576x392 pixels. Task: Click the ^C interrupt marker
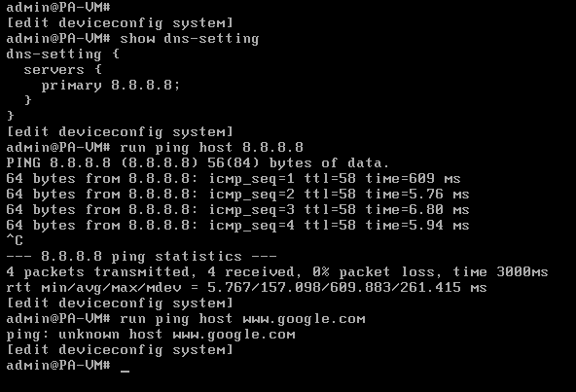pos(15,240)
